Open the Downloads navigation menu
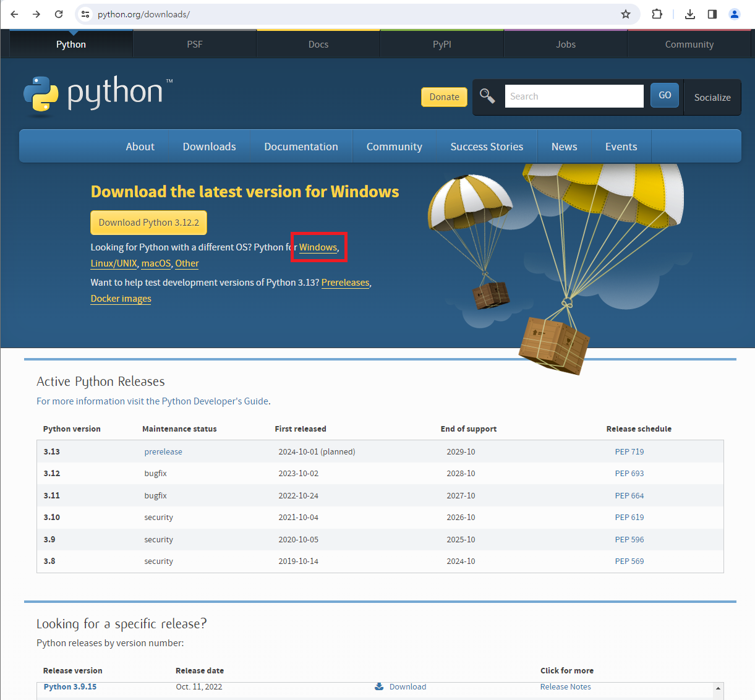 click(x=210, y=147)
